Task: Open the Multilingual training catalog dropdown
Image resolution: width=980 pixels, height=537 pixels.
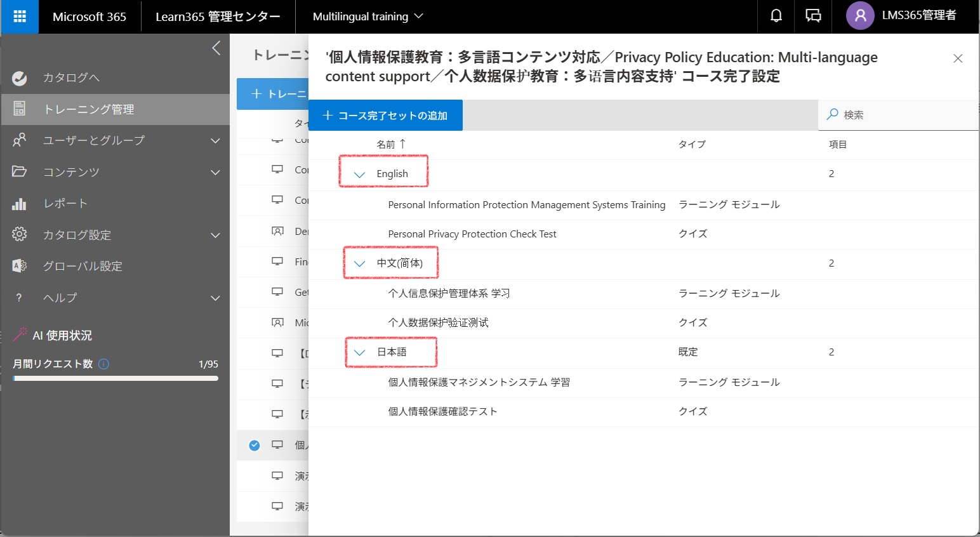Action: click(367, 17)
